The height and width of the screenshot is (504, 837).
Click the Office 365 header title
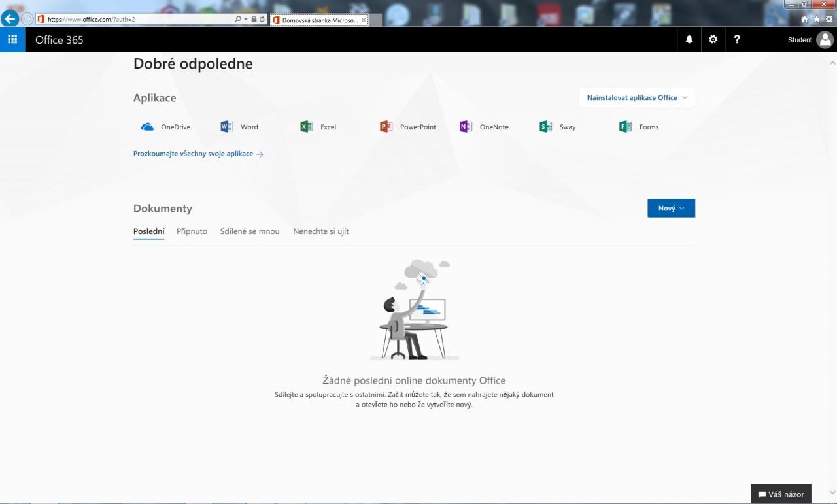coord(60,40)
